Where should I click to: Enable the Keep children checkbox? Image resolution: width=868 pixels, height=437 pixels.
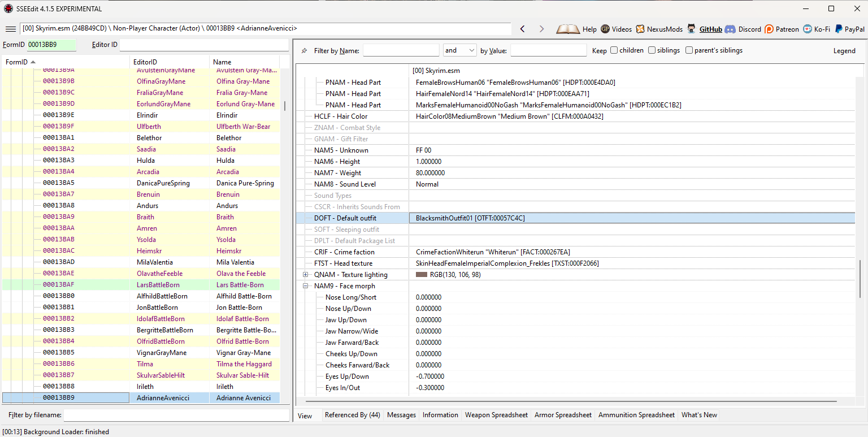click(614, 50)
